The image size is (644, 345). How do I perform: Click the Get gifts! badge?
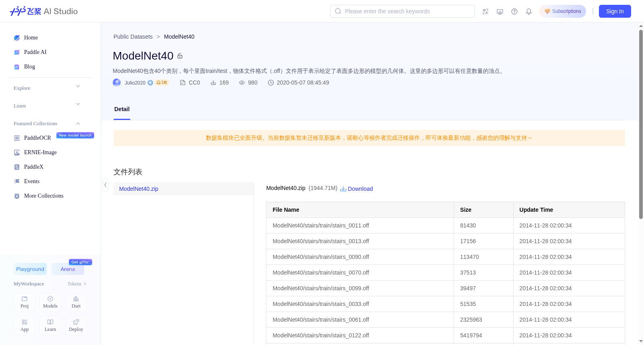click(x=80, y=262)
